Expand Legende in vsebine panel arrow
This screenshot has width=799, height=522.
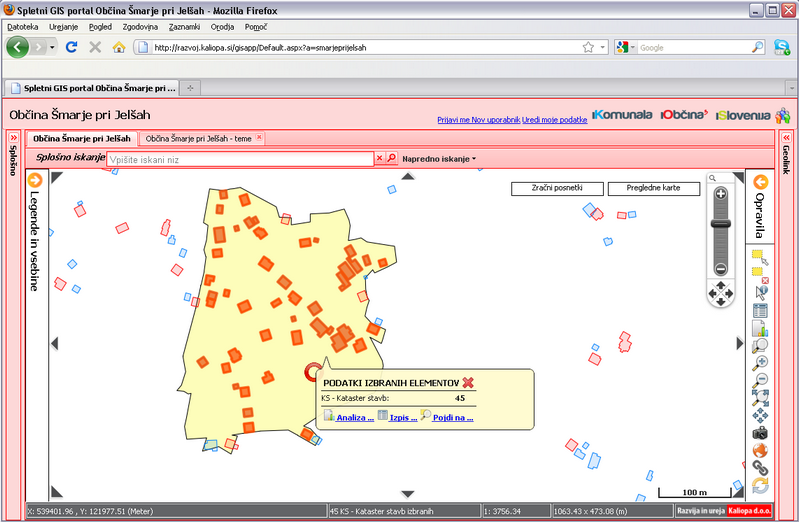[x=34, y=180]
